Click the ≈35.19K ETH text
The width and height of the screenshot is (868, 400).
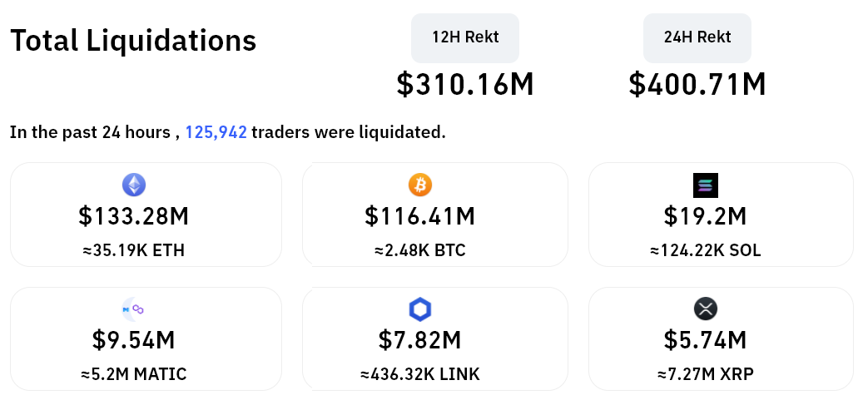[x=134, y=250]
